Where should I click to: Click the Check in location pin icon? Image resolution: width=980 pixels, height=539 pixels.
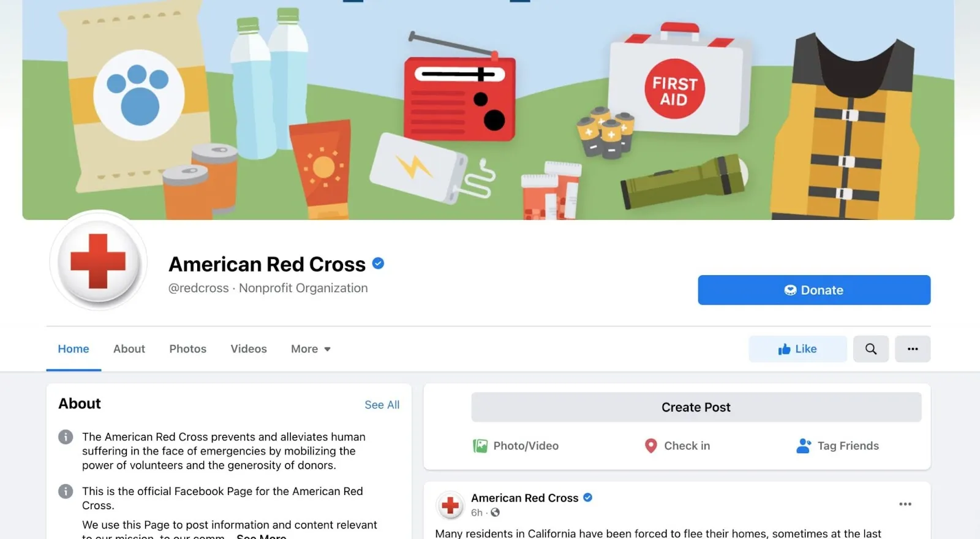point(651,446)
